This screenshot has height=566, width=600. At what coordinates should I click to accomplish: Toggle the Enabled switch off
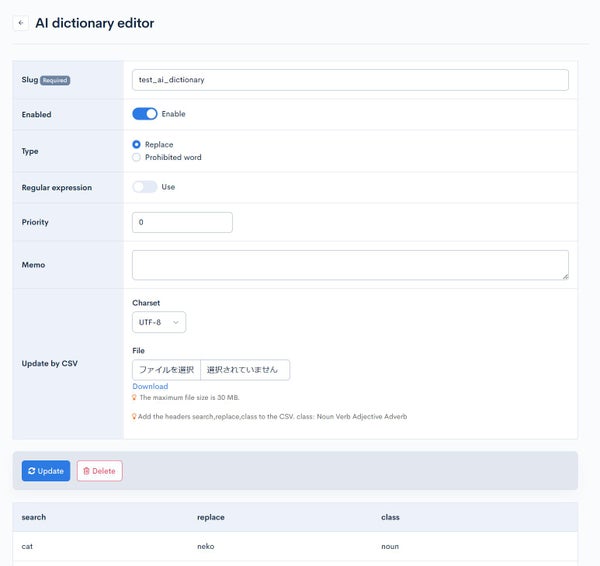pyautogui.click(x=145, y=114)
